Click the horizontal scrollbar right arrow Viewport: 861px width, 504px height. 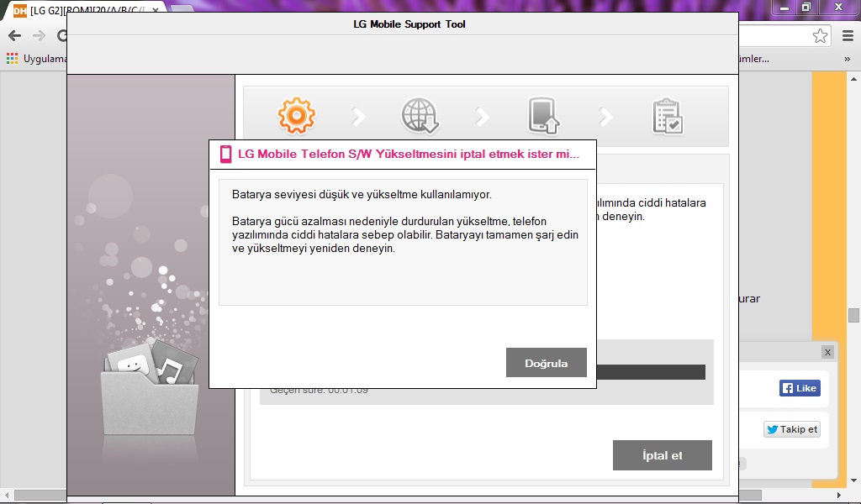click(x=839, y=496)
